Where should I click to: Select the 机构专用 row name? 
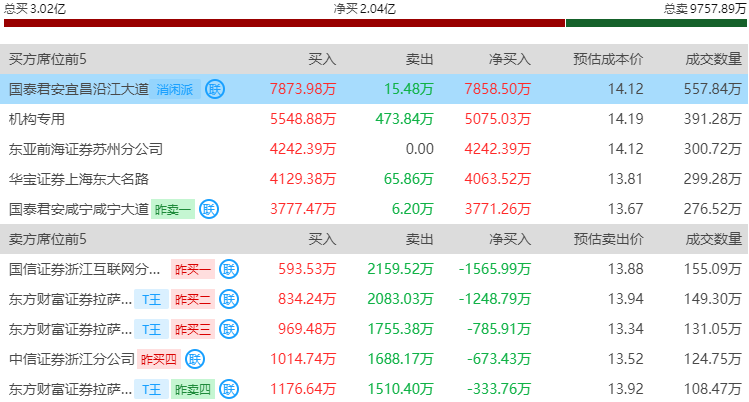click(x=37, y=119)
